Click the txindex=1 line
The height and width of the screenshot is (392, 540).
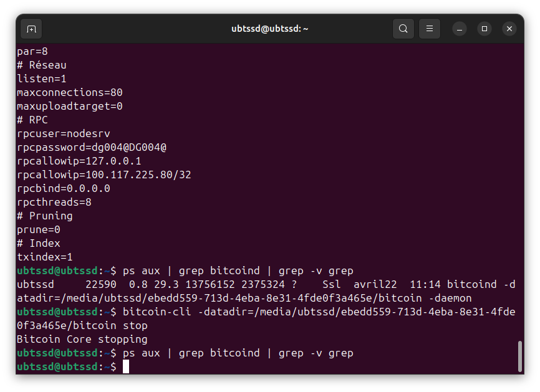point(45,257)
